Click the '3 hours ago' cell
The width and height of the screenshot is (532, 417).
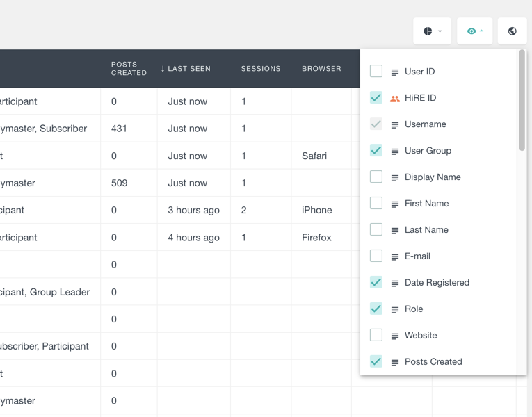[x=194, y=210]
